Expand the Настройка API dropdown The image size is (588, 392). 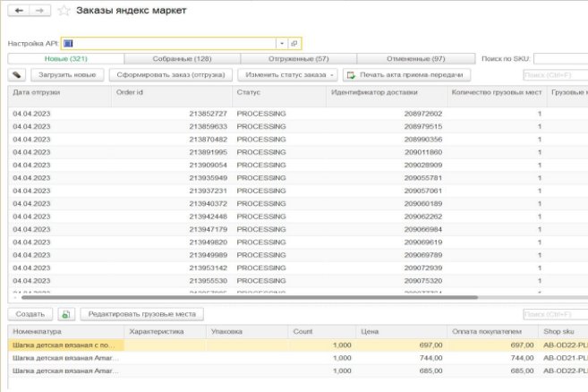[281, 43]
